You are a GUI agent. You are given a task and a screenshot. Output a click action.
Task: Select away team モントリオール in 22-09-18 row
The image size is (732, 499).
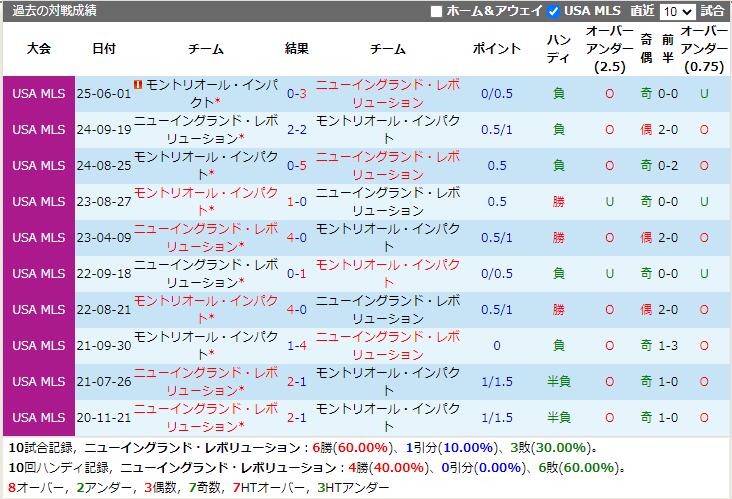[x=387, y=273]
